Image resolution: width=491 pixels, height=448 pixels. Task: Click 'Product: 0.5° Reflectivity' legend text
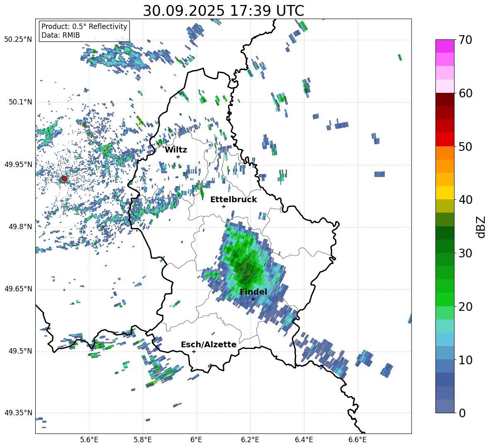point(84,26)
